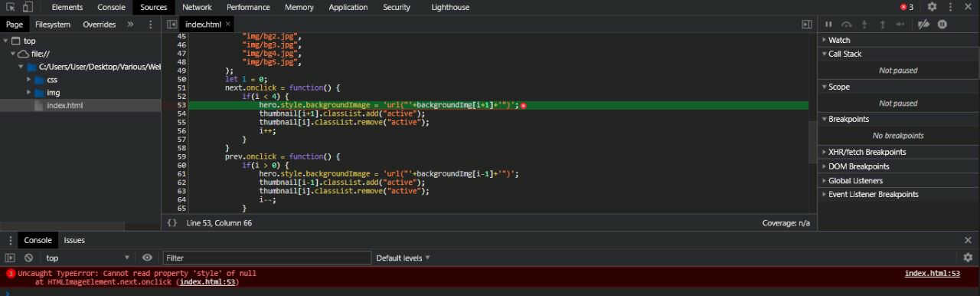Activate the inspect element picker icon

(x=11, y=7)
